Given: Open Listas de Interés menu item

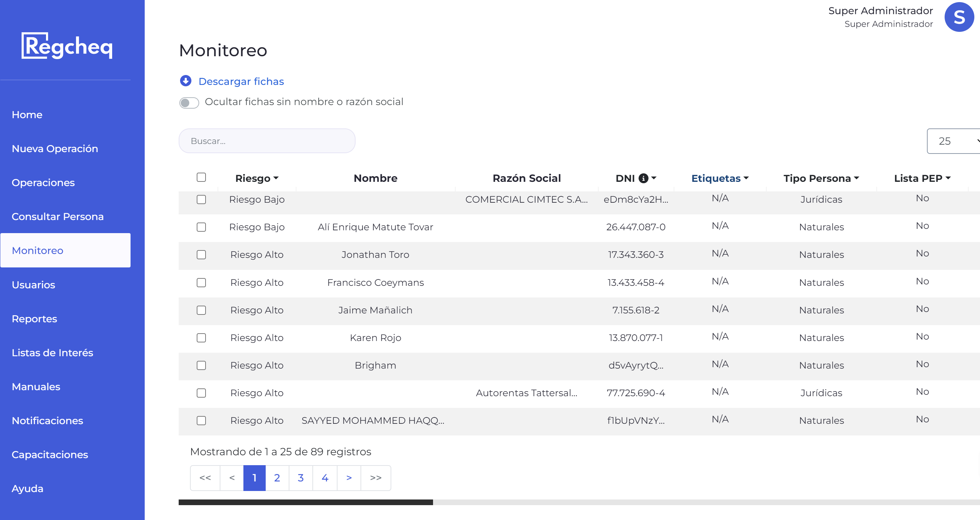Looking at the screenshot, I should coord(52,353).
